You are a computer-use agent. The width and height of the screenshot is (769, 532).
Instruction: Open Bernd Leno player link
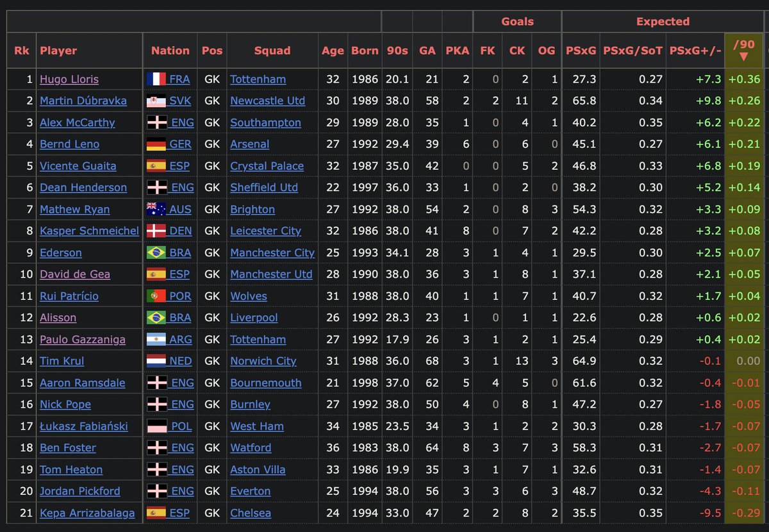pos(69,144)
